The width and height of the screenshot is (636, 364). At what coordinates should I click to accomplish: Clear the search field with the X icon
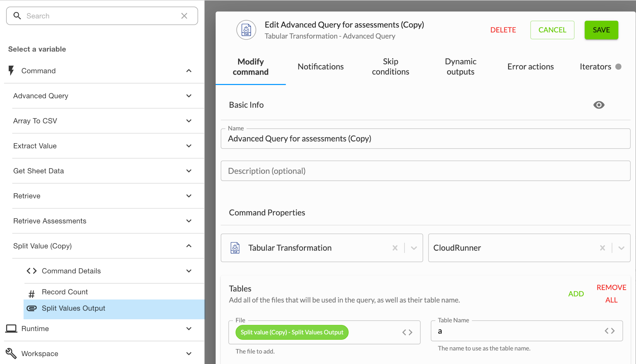click(x=184, y=16)
